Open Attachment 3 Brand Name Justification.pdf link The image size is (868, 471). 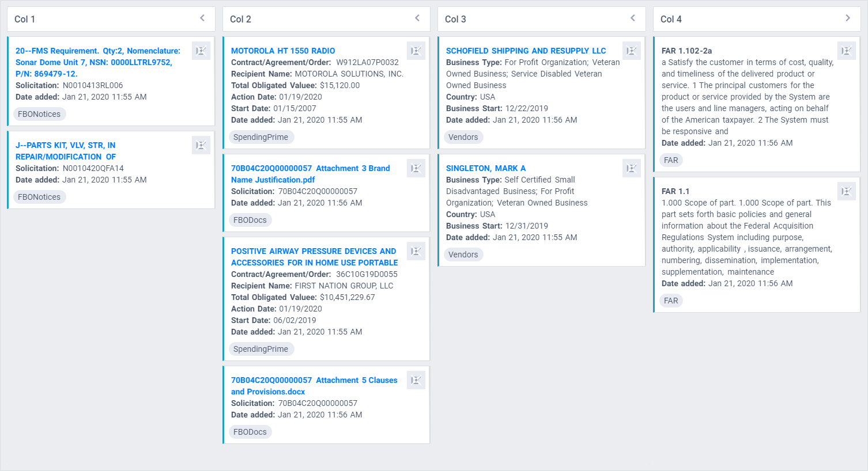point(311,174)
